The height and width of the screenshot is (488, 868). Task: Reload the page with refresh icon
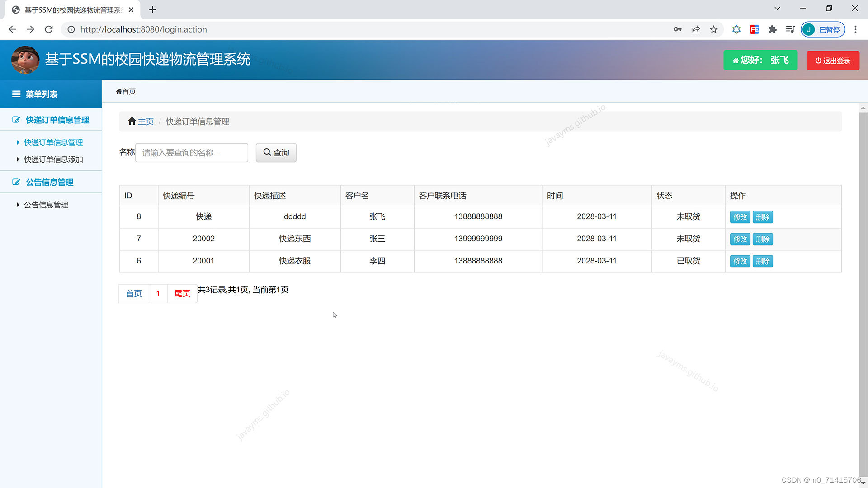(49, 29)
